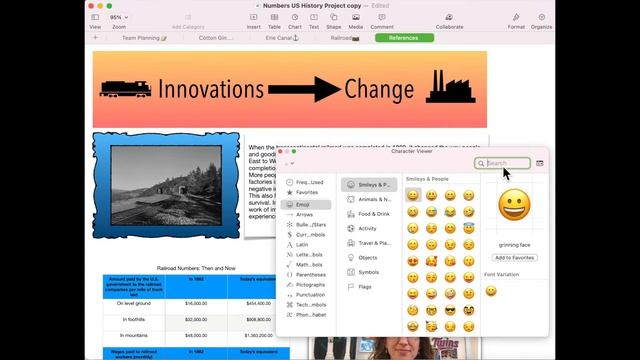640x360 pixels.
Task: Select Frequently Used in Character Viewer sidebar
Action: (305, 182)
